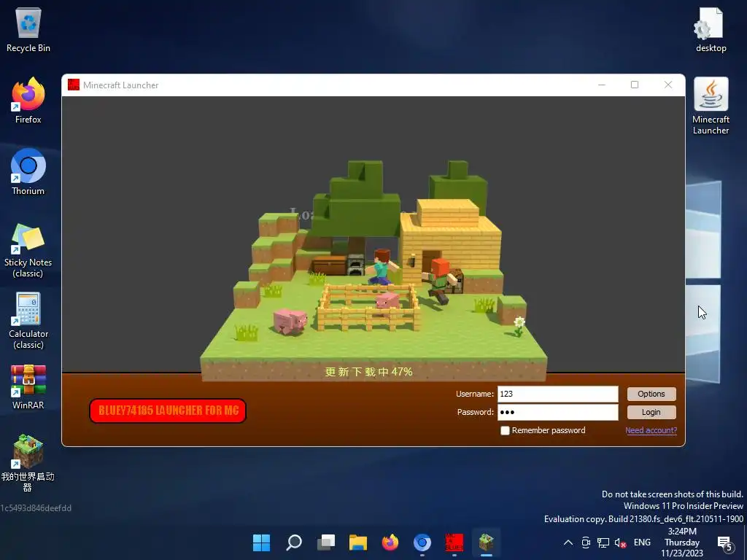Open Calculator (classic) desktop shortcut

click(28, 321)
